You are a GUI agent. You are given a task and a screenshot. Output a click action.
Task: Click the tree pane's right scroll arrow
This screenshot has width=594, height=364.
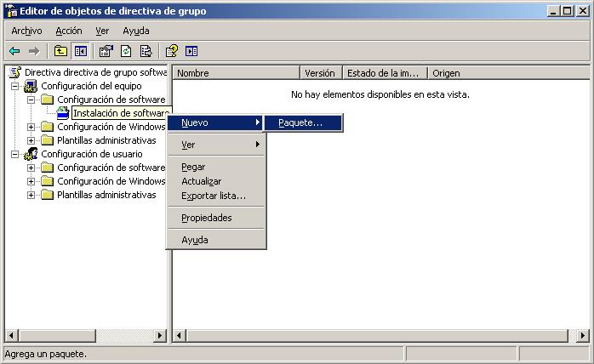pos(161,336)
